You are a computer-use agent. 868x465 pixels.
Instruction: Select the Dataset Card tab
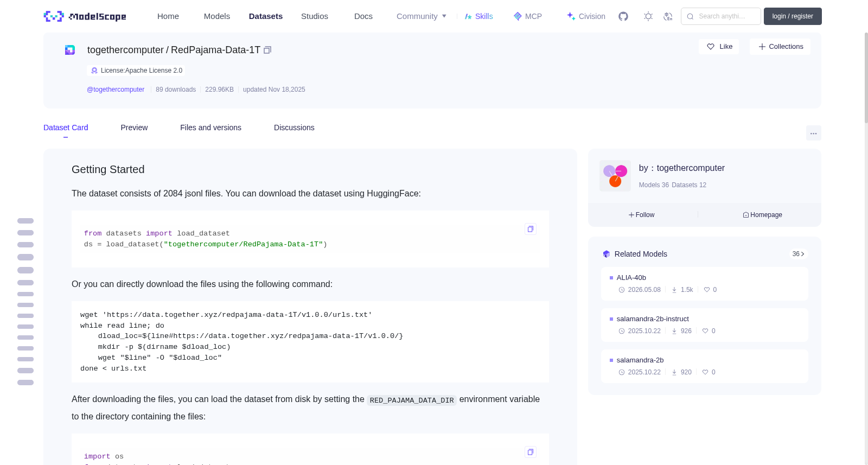coord(66,128)
